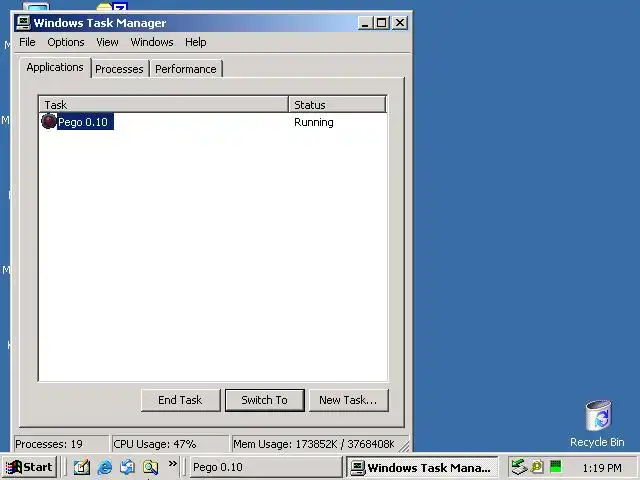Screen dimensions: 640x480
Task: Minimize the Task Manager window
Action: (x=365, y=23)
